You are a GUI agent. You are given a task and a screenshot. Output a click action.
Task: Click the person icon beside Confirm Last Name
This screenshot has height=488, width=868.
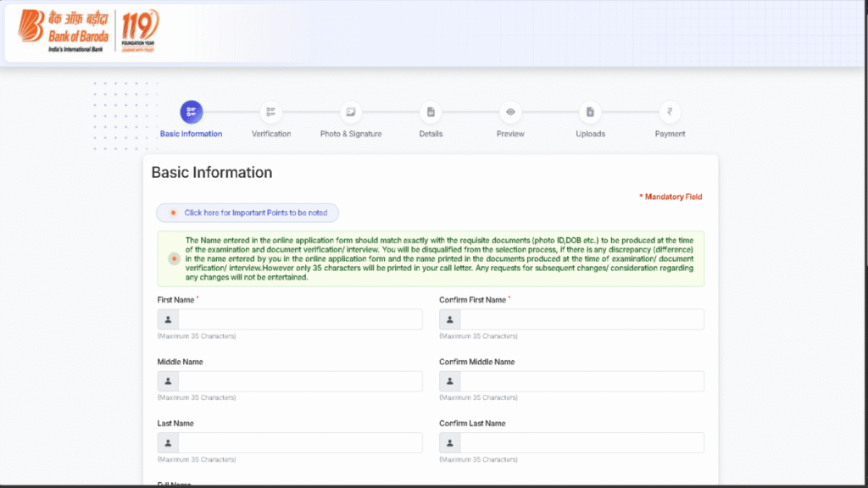coord(449,442)
